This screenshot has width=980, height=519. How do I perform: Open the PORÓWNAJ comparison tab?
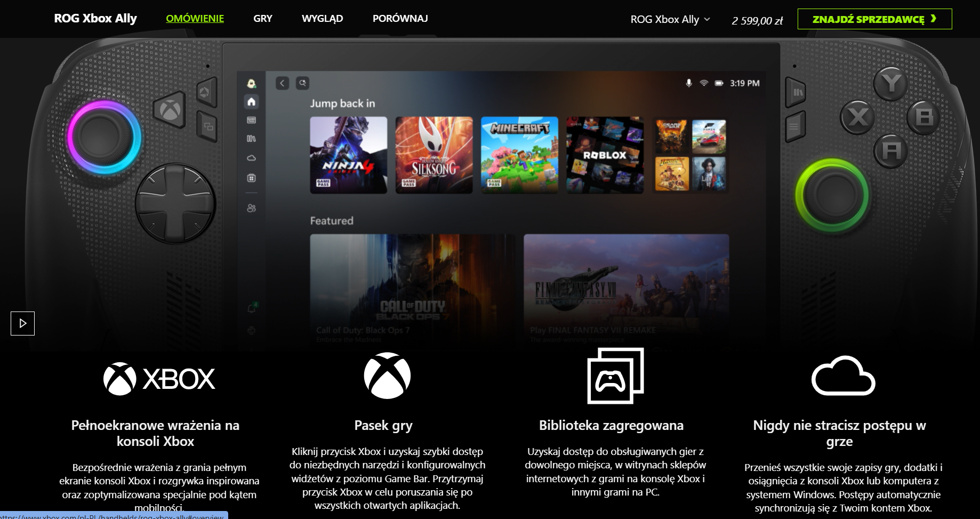(400, 19)
